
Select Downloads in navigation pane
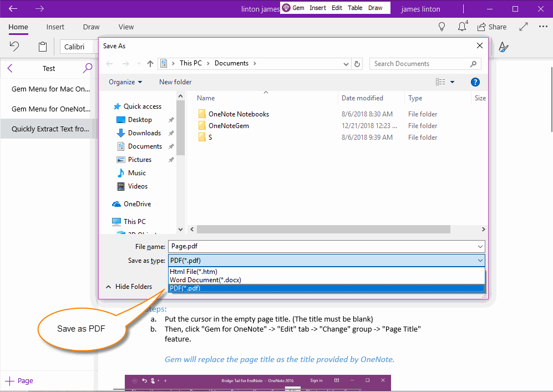pos(140,133)
